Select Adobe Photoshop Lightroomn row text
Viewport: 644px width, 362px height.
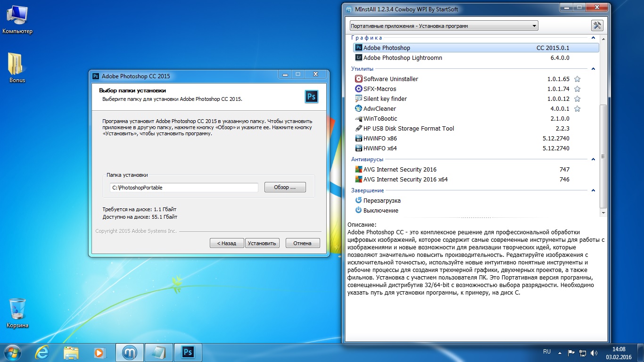(x=403, y=58)
